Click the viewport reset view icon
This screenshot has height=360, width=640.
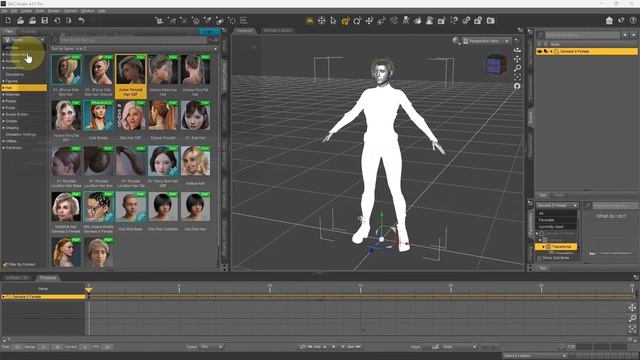point(517,86)
